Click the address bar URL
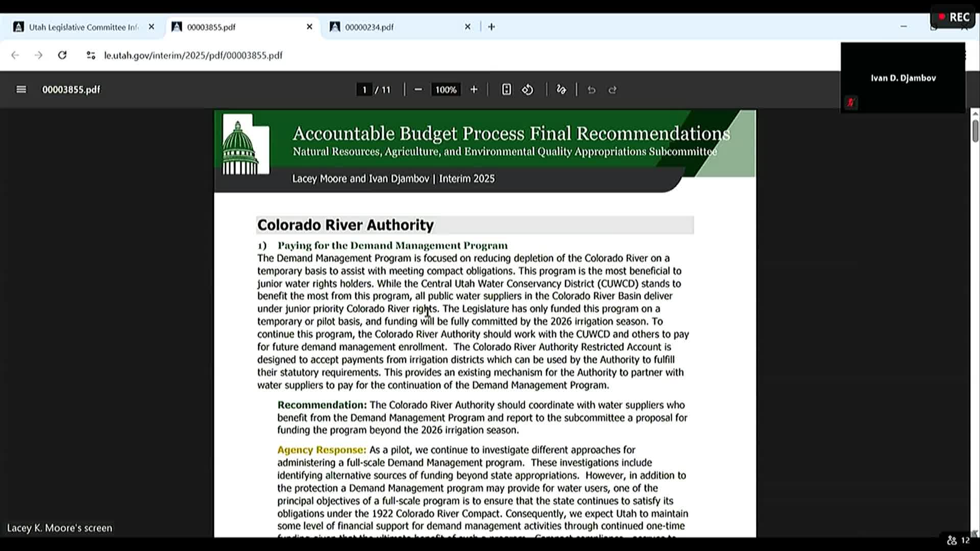Viewport: 980px width, 551px height. point(193,55)
